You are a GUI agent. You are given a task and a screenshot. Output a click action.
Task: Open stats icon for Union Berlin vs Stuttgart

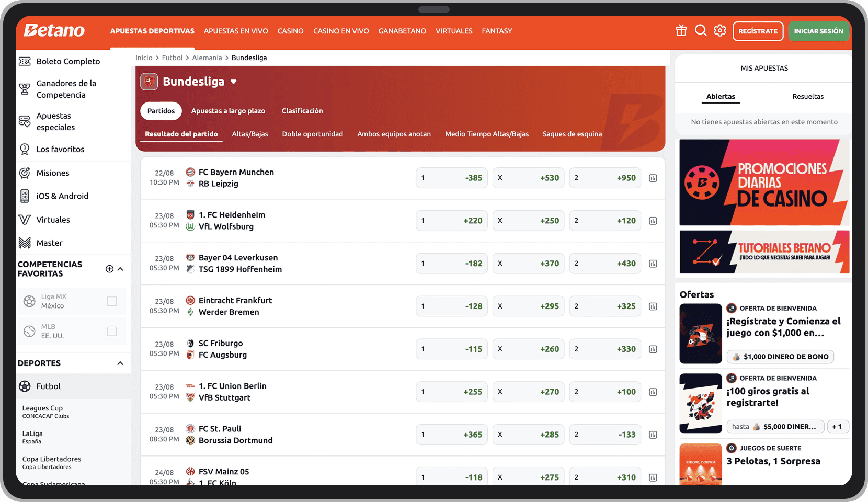(653, 392)
